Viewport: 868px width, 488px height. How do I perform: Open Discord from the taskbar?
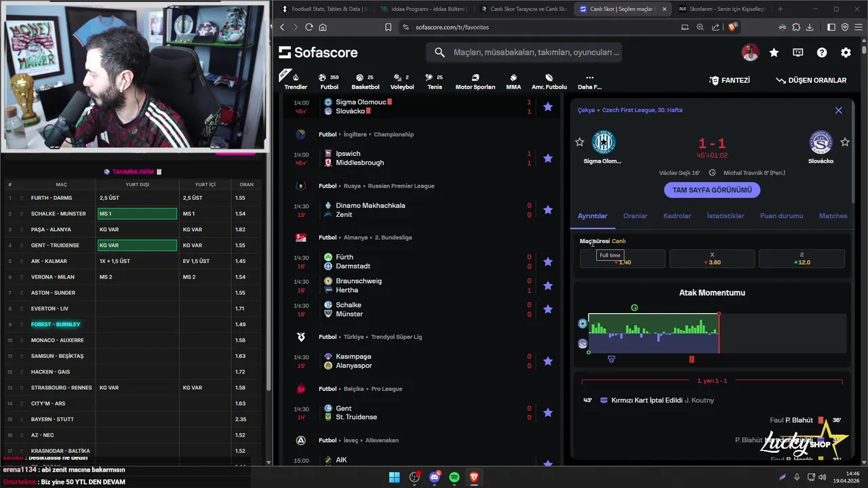pyautogui.click(x=435, y=477)
